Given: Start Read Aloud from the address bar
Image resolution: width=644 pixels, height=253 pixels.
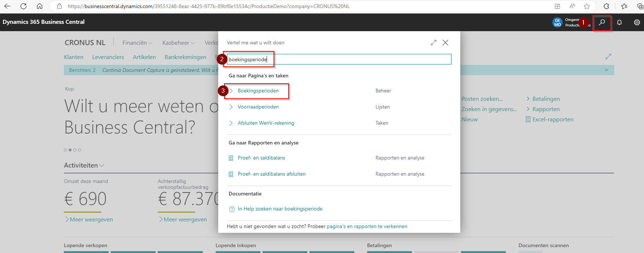Looking at the screenshot, I should point(572,6).
